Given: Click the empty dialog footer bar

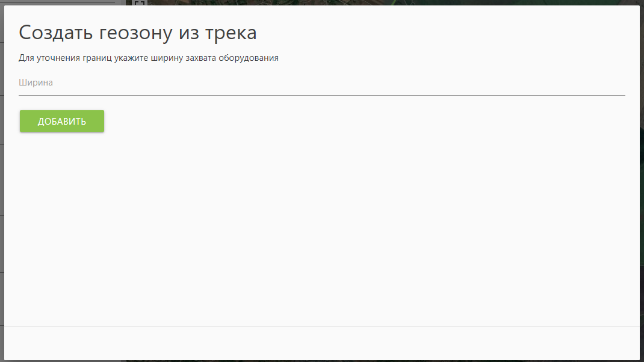Looking at the screenshot, I should [322, 343].
